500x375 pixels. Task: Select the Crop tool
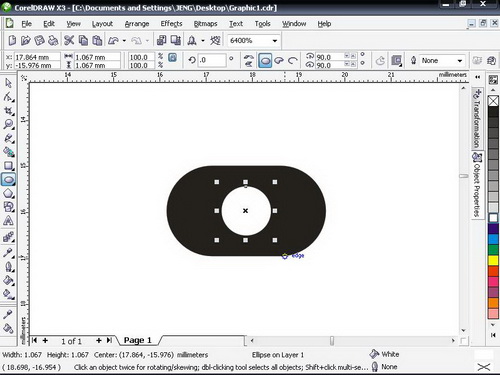point(8,111)
